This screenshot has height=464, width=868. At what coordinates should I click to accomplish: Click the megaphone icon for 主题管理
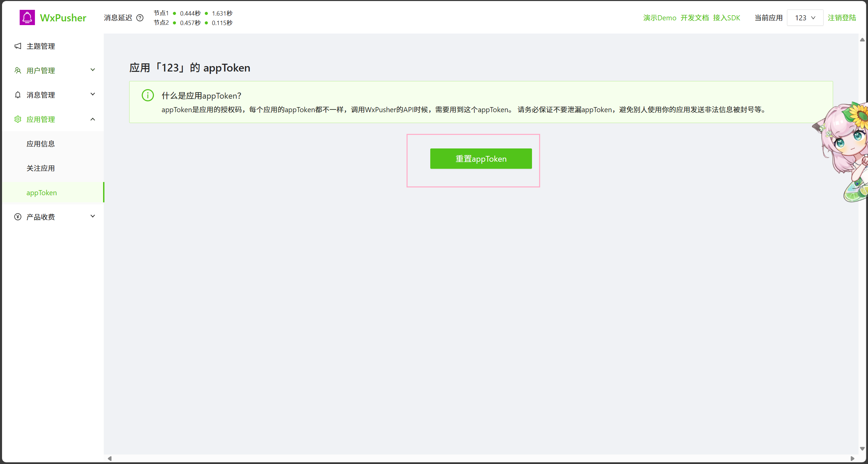18,46
